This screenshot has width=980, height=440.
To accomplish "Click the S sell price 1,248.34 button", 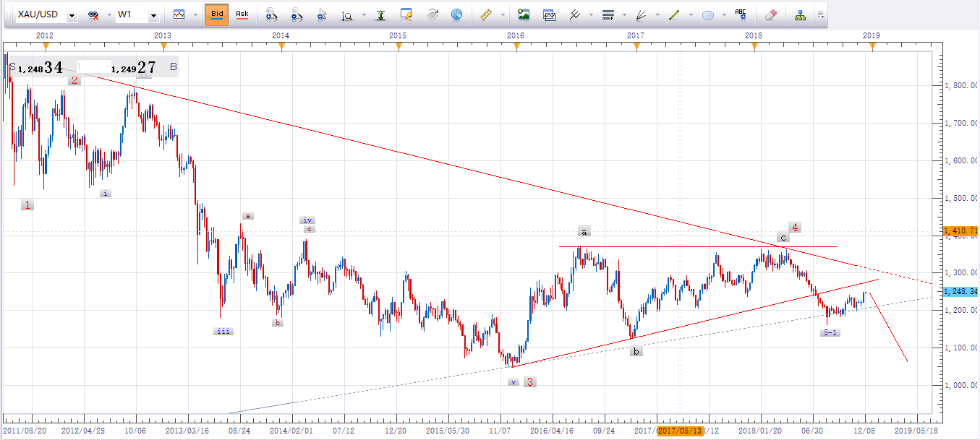I will 37,68.
